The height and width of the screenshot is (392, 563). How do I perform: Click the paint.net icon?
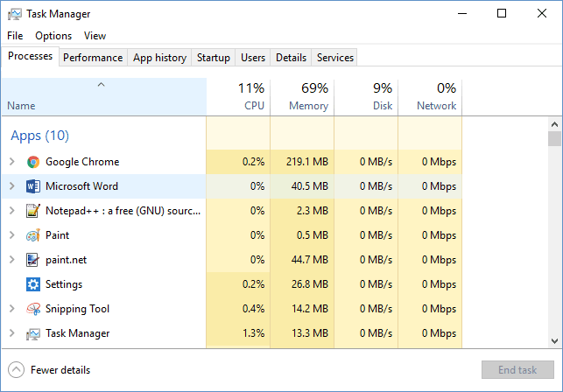tap(33, 260)
